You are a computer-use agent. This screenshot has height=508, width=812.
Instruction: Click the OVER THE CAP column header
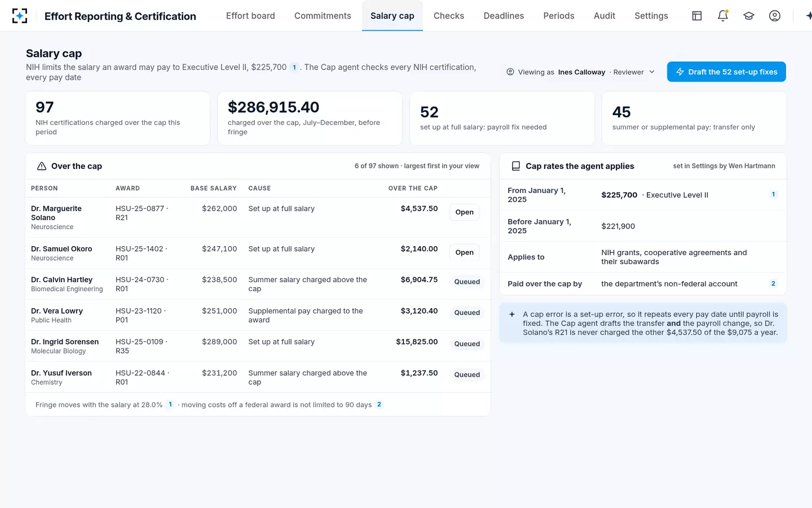pyautogui.click(x=413, y=189)
